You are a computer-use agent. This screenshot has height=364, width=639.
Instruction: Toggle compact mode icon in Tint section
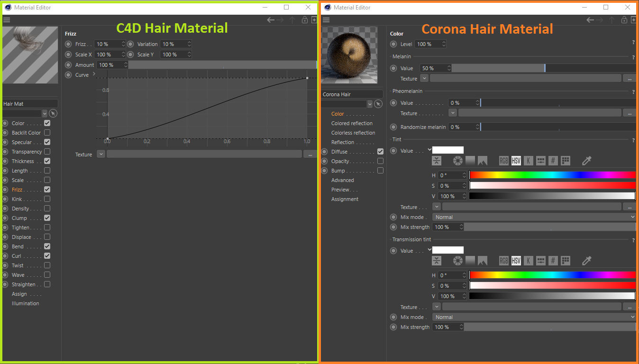point(437,161)
